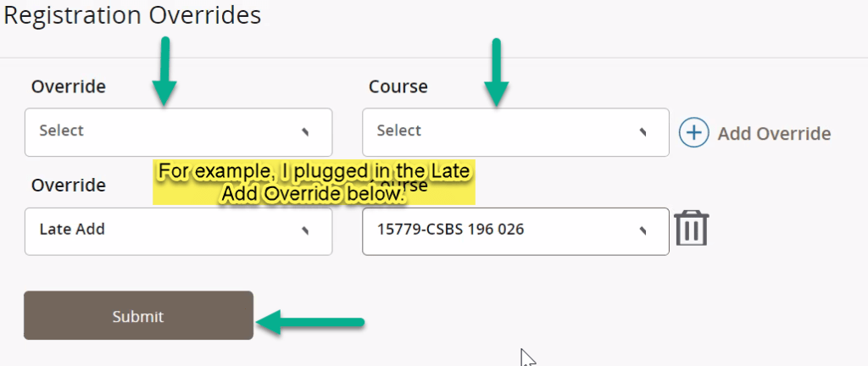Click the caret in the top Course Select field

642,131
